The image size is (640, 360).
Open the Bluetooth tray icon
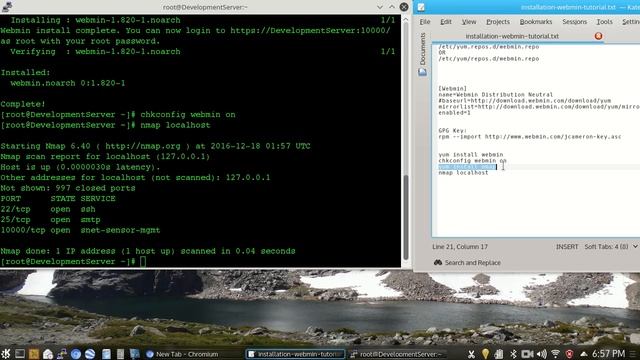point(513,354)
